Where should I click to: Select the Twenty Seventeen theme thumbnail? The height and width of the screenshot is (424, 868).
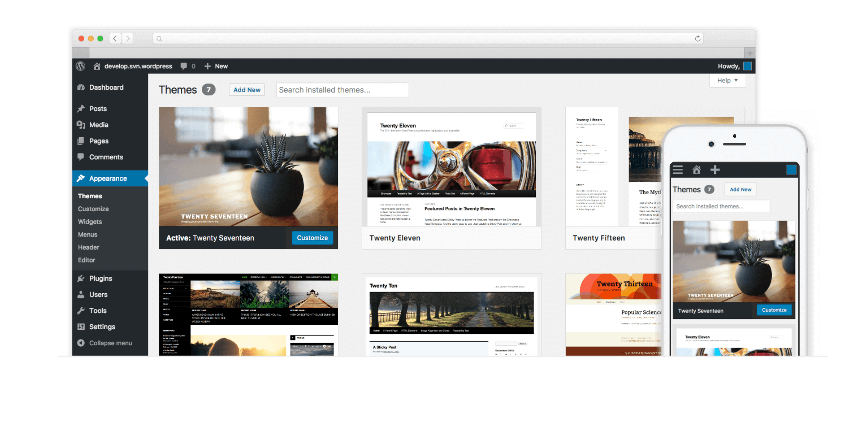[248, 167]
